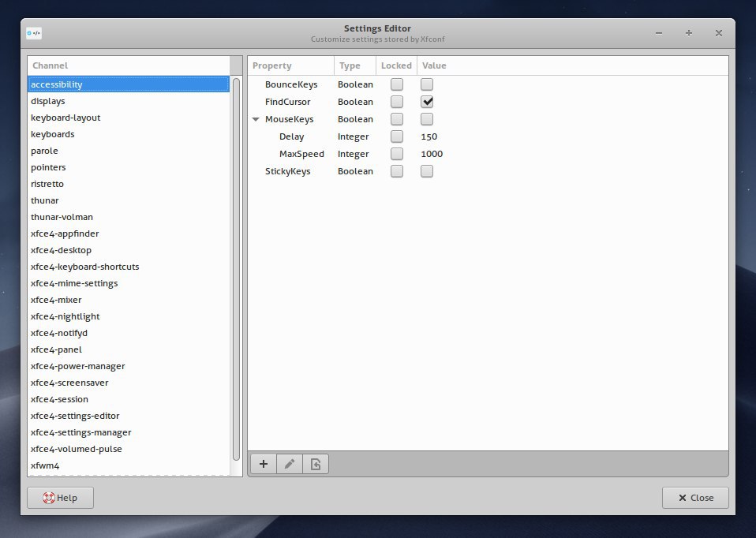Toggle the StickyKeys Locked checkbox
The width and height of the screenshot is (756, 538).
[x=397, y=171]
